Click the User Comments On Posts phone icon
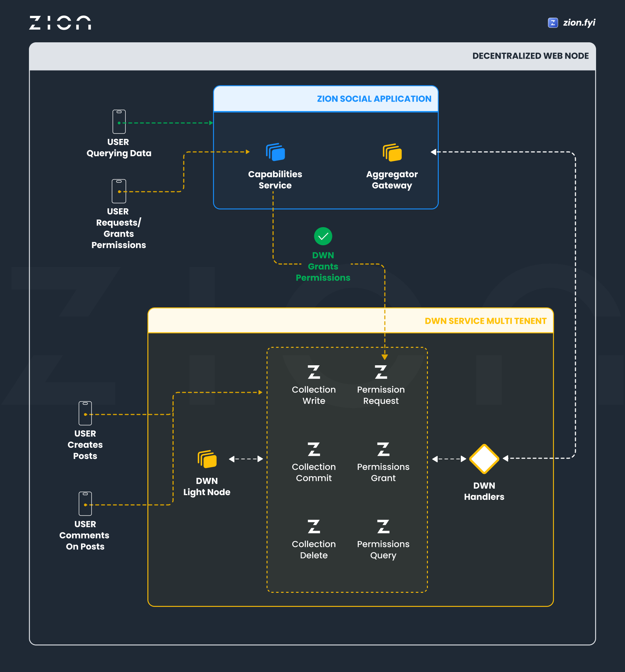 (85, 503)
